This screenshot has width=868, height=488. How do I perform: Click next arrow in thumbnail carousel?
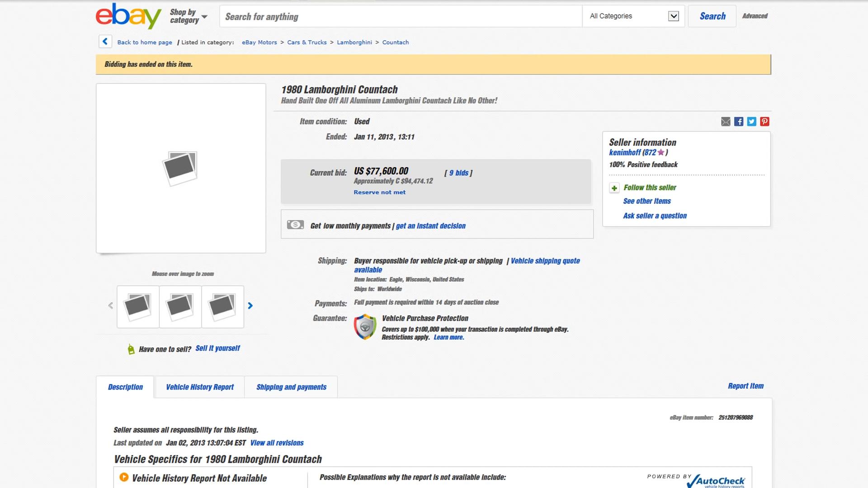point(250,306)
